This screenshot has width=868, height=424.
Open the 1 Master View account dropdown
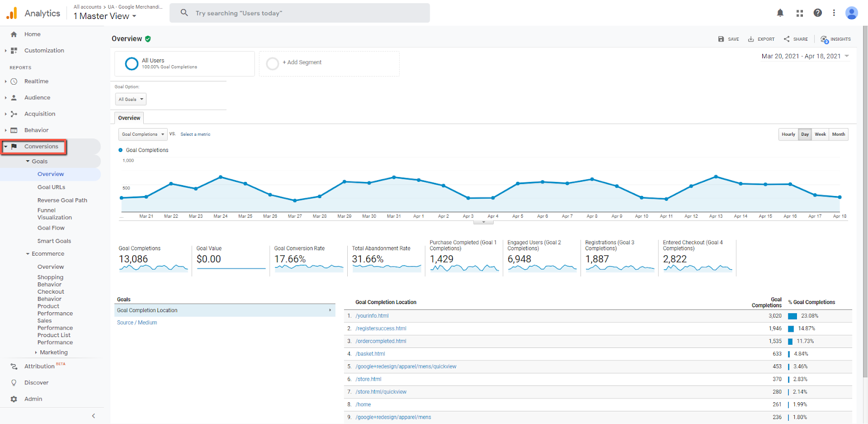pyautogui.click(x=105, y=16)
